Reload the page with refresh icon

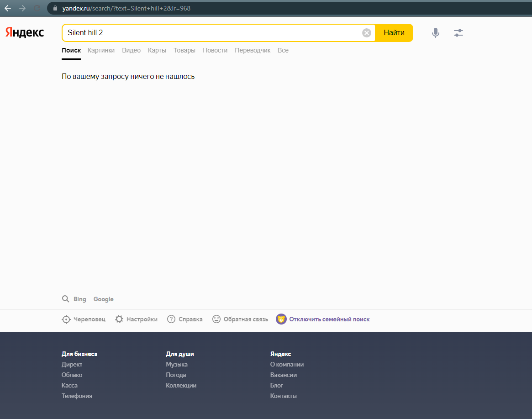pyautogui.click(x=37, y=8)
